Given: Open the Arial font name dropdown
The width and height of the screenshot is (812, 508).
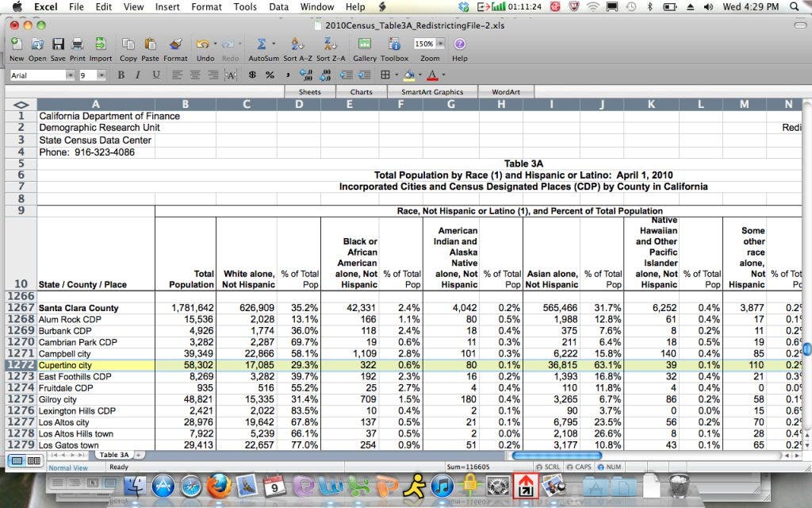Looking at the screenshot, I should coord(70,75).
